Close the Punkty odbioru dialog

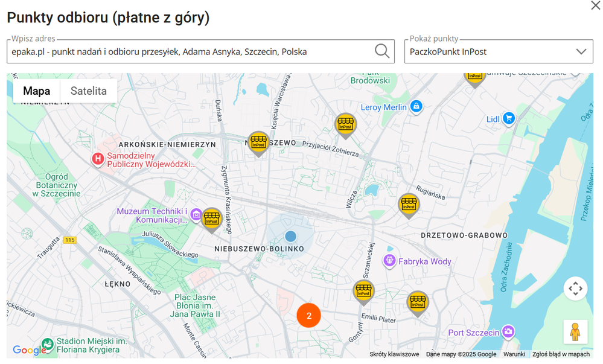595,5
